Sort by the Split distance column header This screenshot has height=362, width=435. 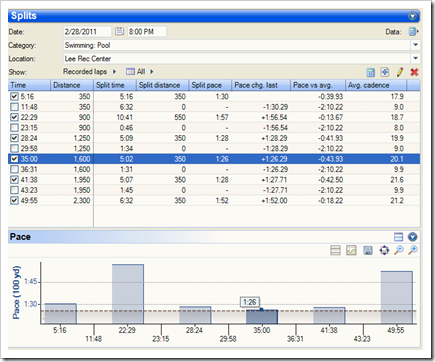click(x=162, y=85)
